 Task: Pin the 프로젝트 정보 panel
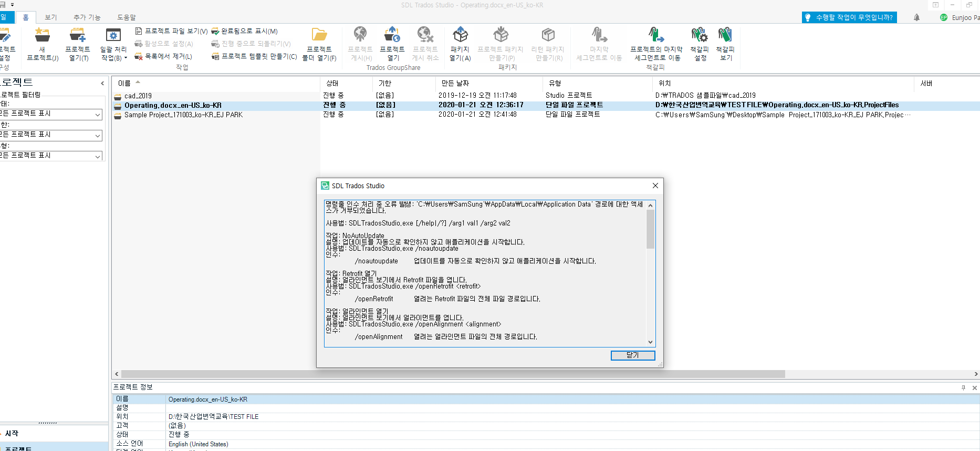[963, 387]
